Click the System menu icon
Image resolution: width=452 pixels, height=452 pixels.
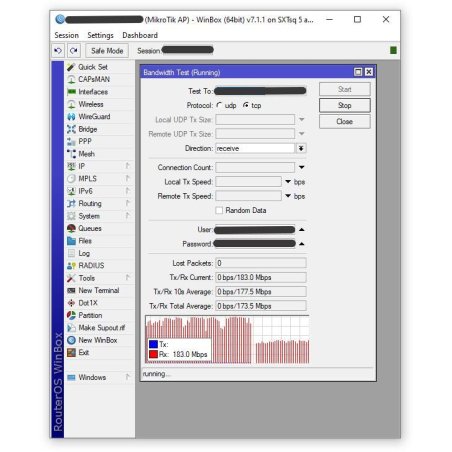tap(71, 216)
